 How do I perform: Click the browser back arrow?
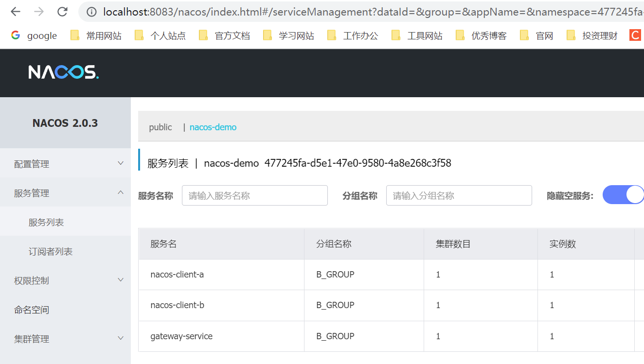(x=16, y=12)
